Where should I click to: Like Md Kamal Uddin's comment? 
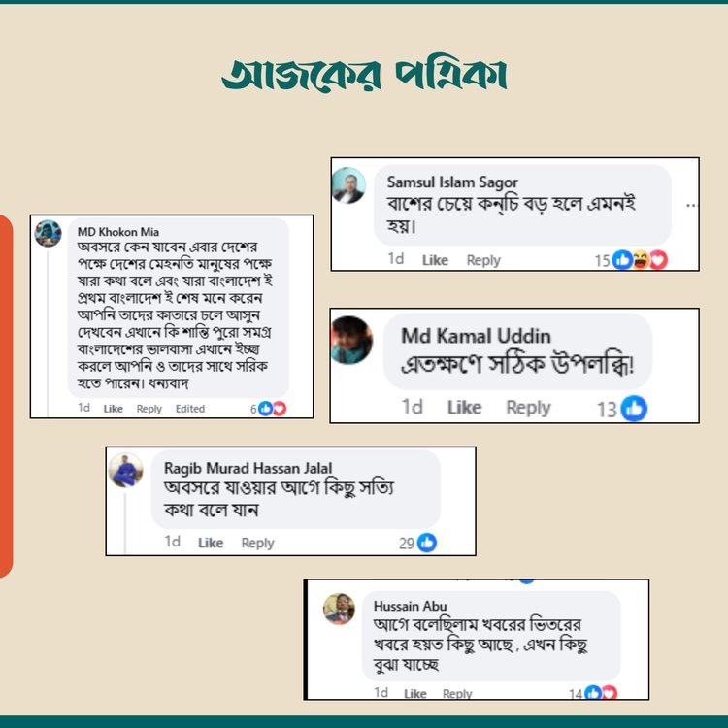(464, 407)
